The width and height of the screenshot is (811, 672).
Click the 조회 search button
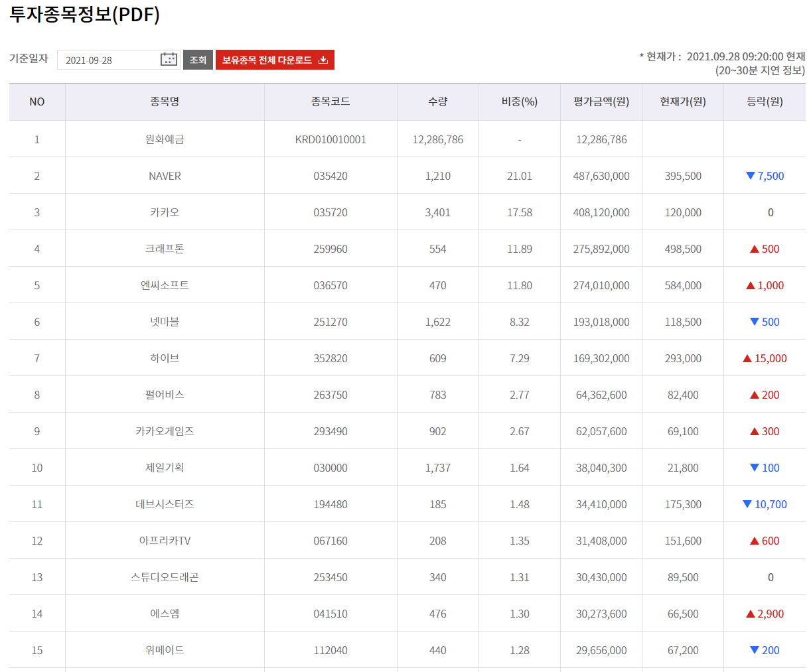tap(198, 60)
